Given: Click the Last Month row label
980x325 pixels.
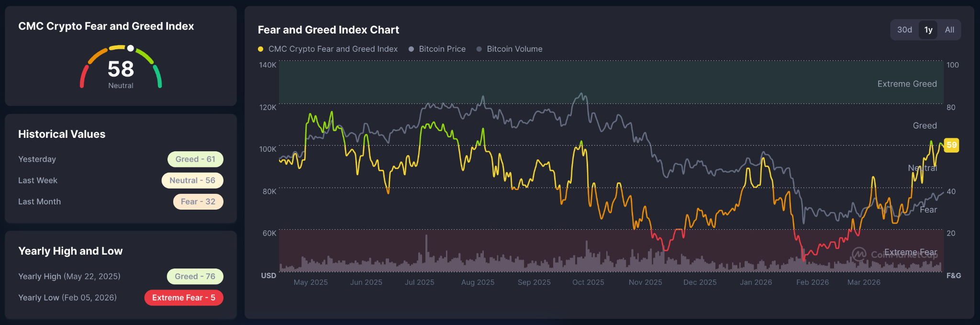Looking at the screenshot, I should (x=39, y=202).
